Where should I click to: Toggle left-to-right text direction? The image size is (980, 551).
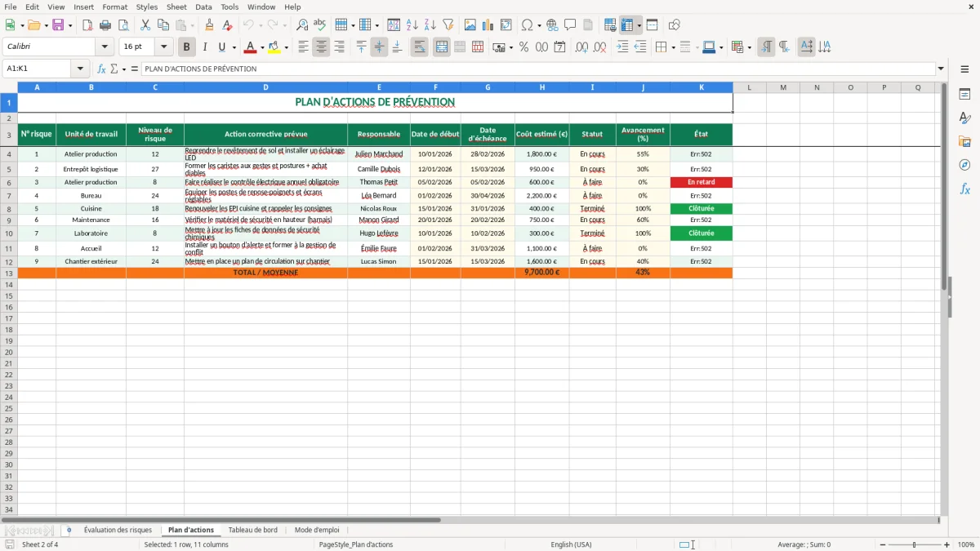766,47
